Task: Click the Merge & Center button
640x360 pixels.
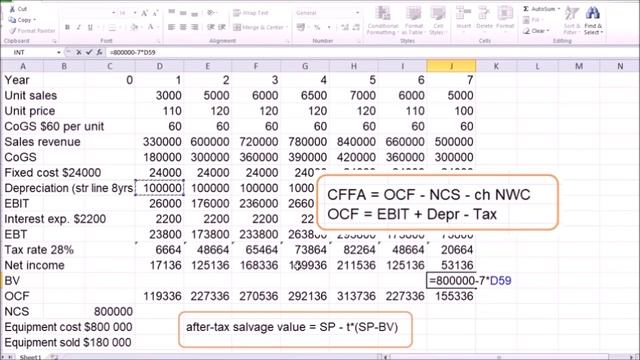Action: click(x=258, y=27)
